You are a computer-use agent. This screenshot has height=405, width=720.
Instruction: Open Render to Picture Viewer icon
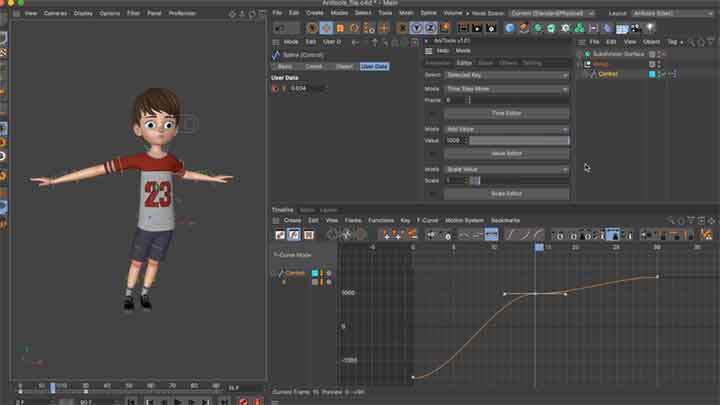477,28
